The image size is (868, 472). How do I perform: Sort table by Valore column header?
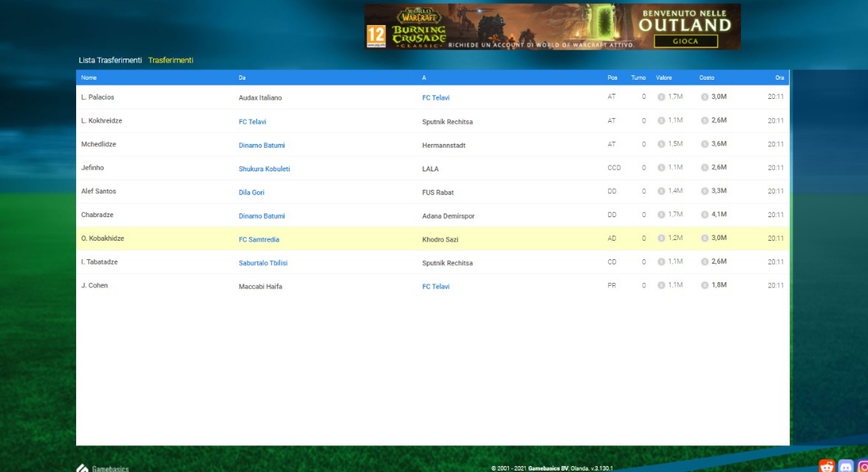pos(663,78)
